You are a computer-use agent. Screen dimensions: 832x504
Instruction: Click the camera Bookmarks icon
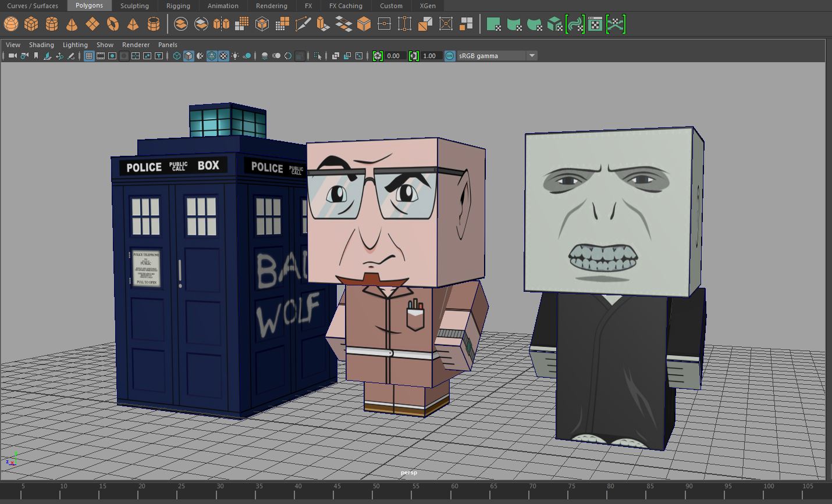(x=36, y=56)
